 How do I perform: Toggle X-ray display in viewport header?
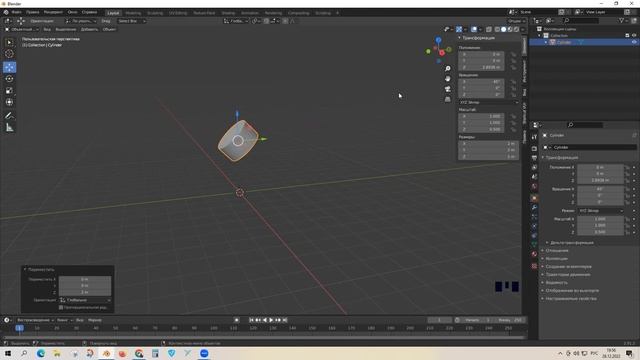489,29
